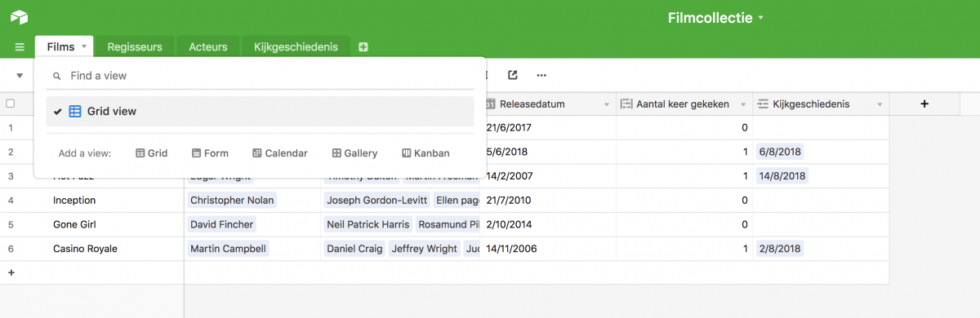The height and width of the screenshot is (318, 980).
Task: Click the Airtable logo icon
Action: click(19, 17)
